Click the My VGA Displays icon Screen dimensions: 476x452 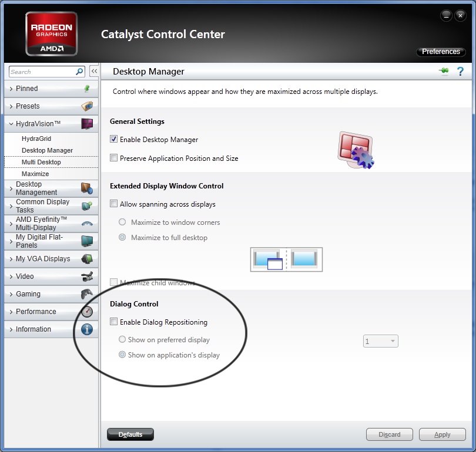(87, 259)
